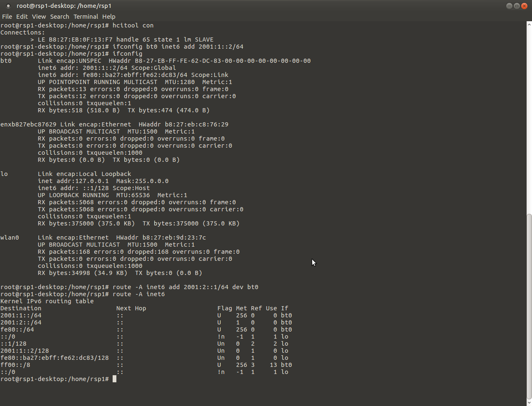Open the Terminal menu
The image size is (532, 406).
pyautogui.click(x=86, y=17)
